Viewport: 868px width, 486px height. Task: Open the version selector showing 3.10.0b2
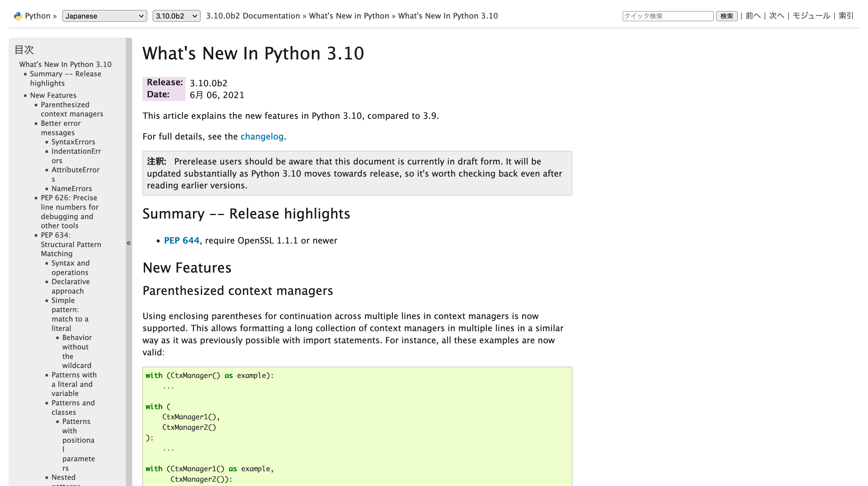pyautogui.click(x=176, y=16)
